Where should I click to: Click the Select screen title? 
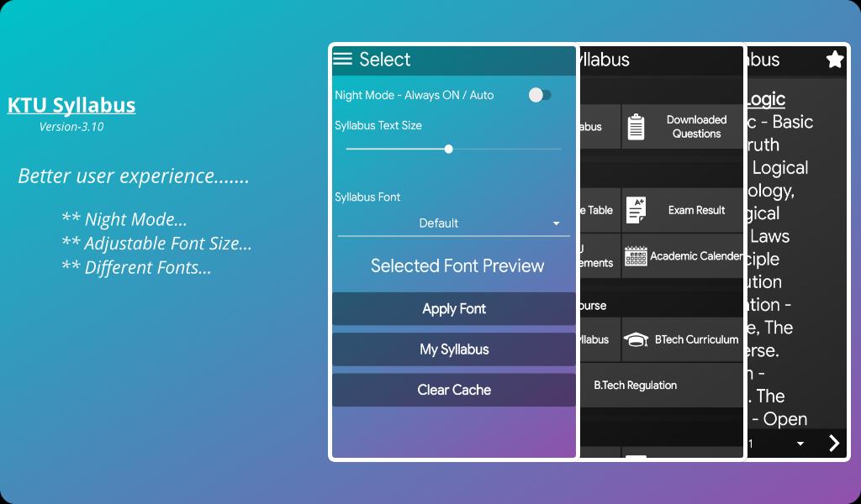click(384, 60)
